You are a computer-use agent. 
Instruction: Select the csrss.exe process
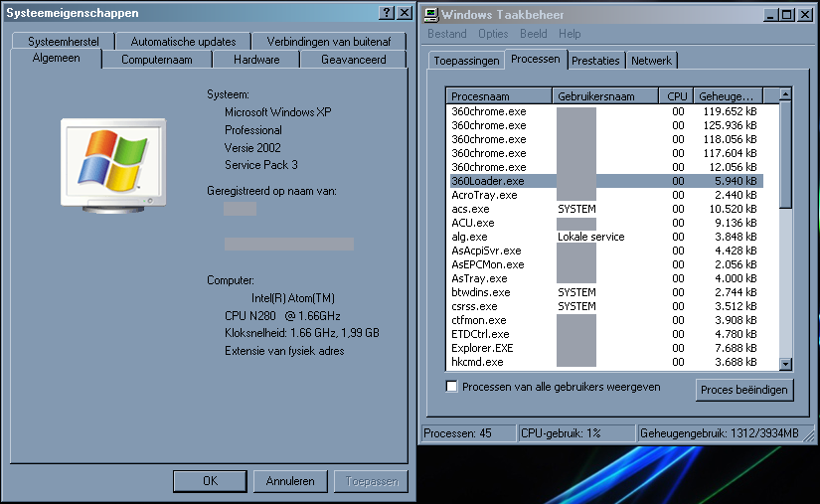pos(605,306)
